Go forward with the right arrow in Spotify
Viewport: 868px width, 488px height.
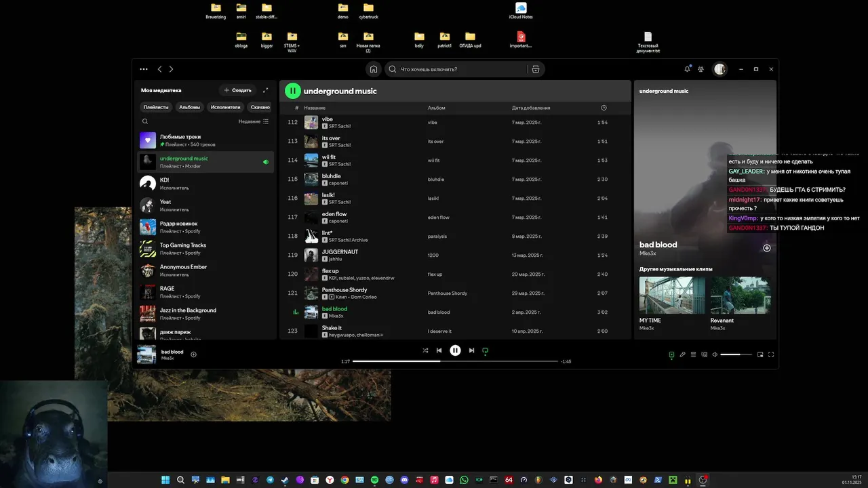[171, 69]
